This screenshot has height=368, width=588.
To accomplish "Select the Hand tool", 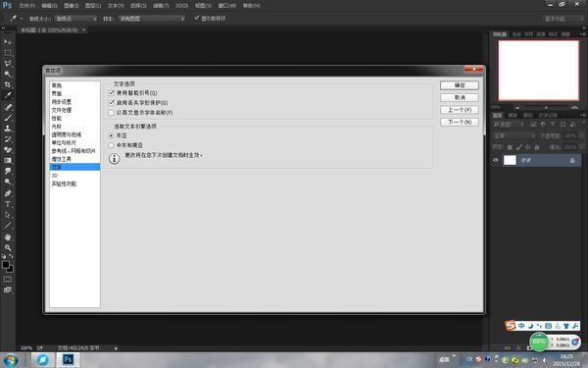I will [x=8, y=237].
